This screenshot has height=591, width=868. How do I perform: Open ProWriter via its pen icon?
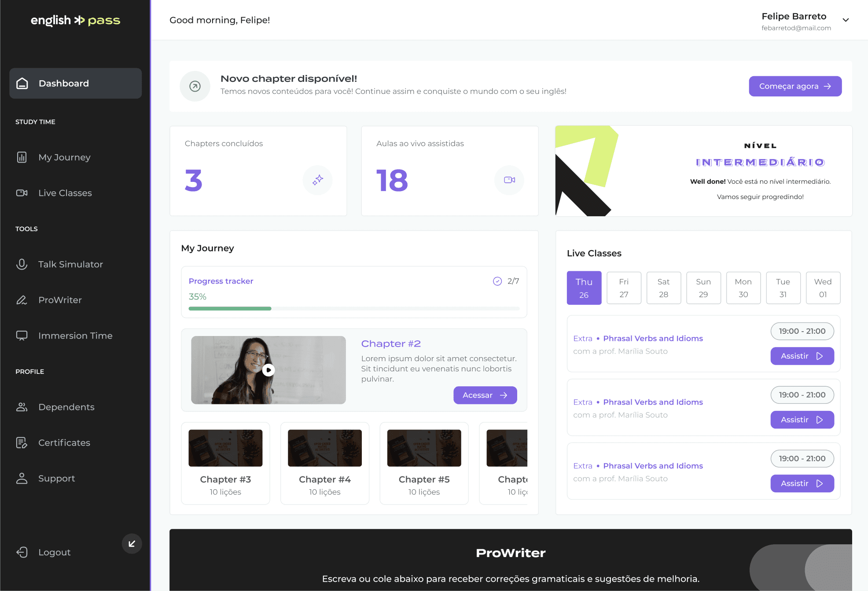coord(22,300)
